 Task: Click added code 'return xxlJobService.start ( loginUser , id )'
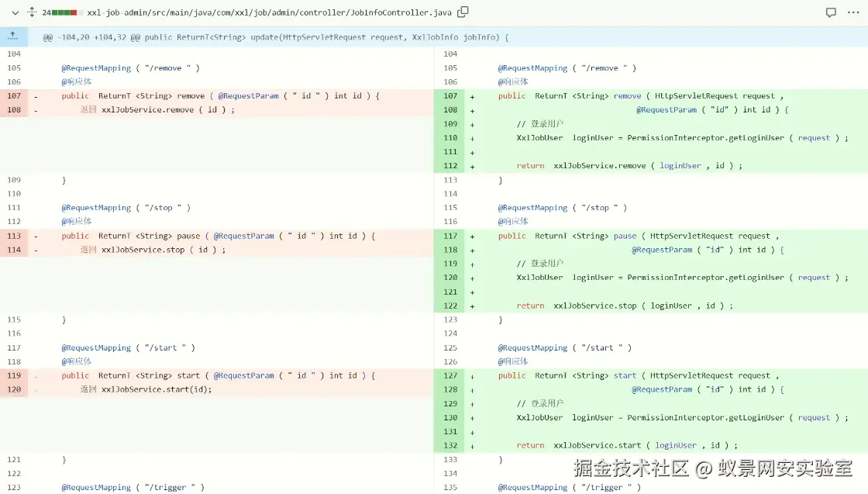(x=623, y=445)
